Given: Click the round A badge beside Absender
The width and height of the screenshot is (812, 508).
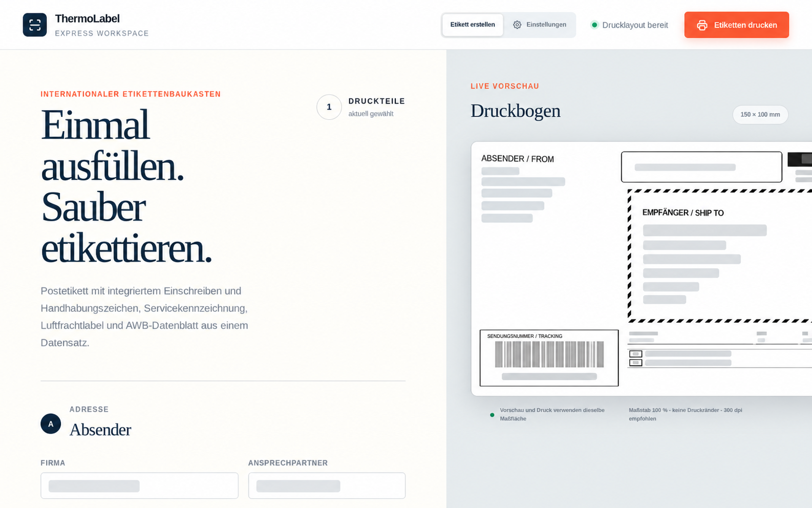Looking at the screenshot, I should (x=51, y=424).
